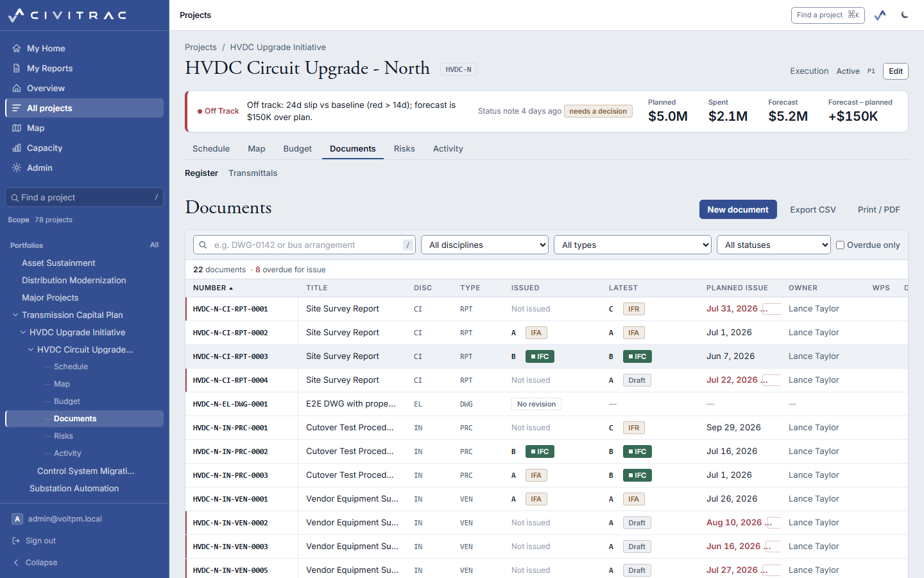Image resolution: width=924 pixels, height=578 pixels.
Task: Click No revision badge
Action: tap(536, 404)
